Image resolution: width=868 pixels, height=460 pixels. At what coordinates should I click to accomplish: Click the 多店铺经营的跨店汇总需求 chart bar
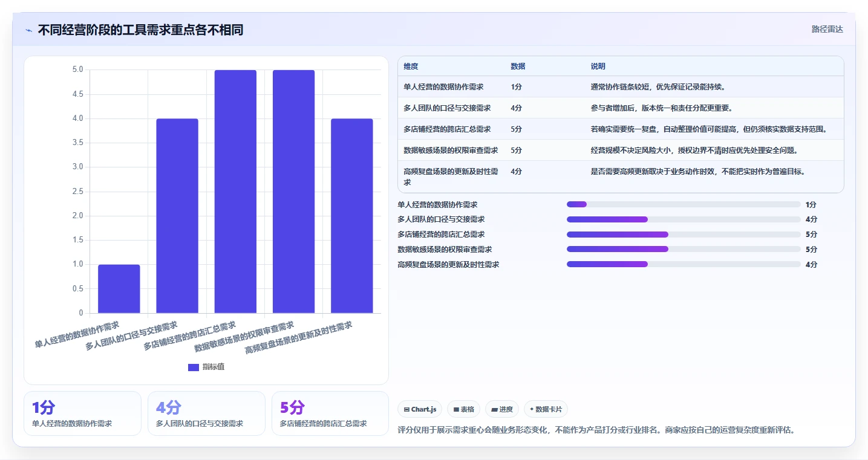[x=235, y=192]
